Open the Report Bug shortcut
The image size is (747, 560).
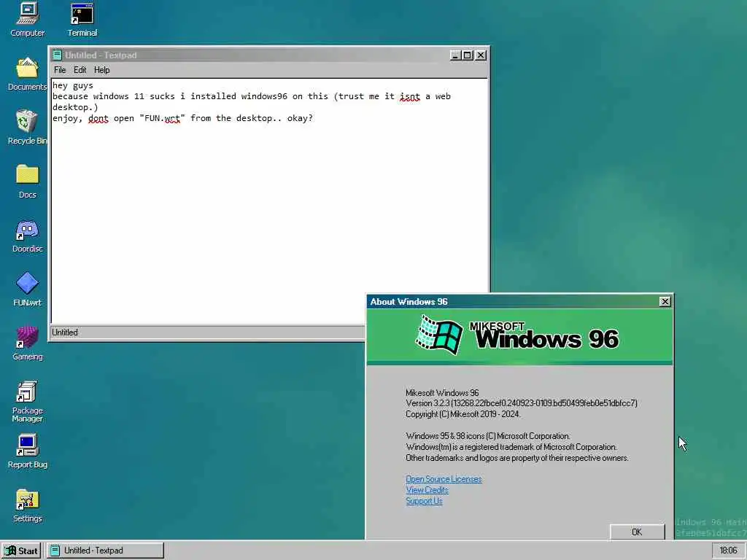27,451
